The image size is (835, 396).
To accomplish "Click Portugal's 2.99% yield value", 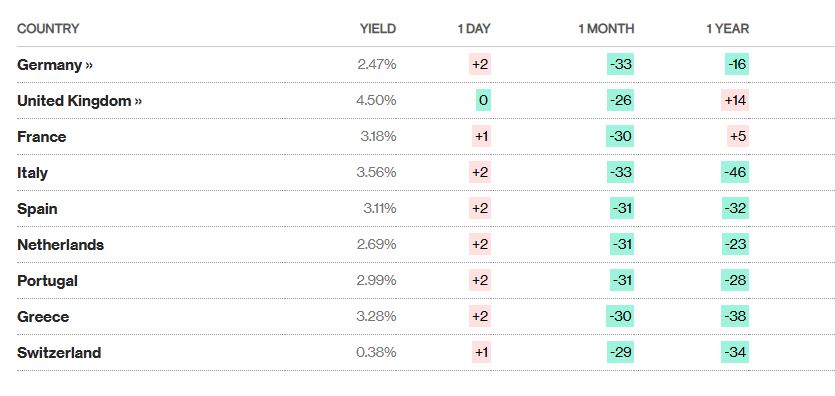I will [376, 280].
